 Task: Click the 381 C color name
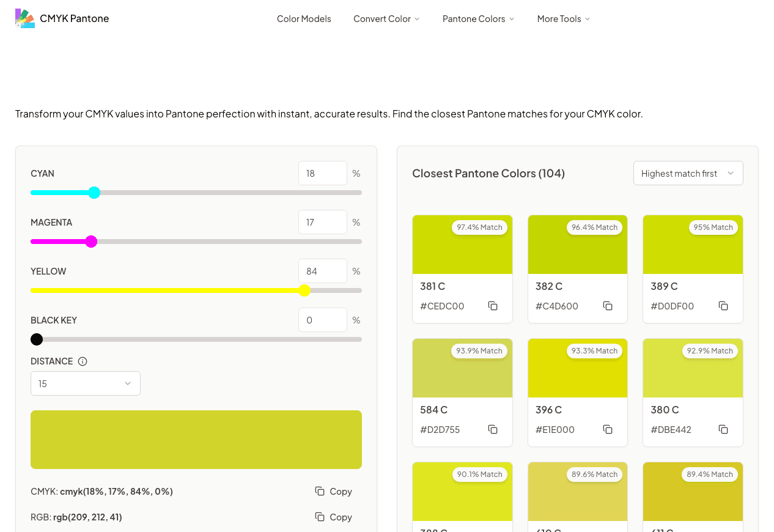pos(432,286)
